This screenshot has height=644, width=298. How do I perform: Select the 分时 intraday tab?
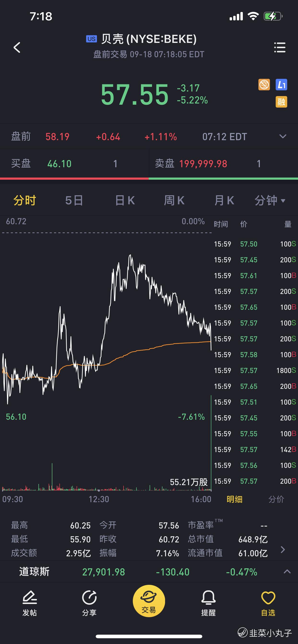[25, 201]
